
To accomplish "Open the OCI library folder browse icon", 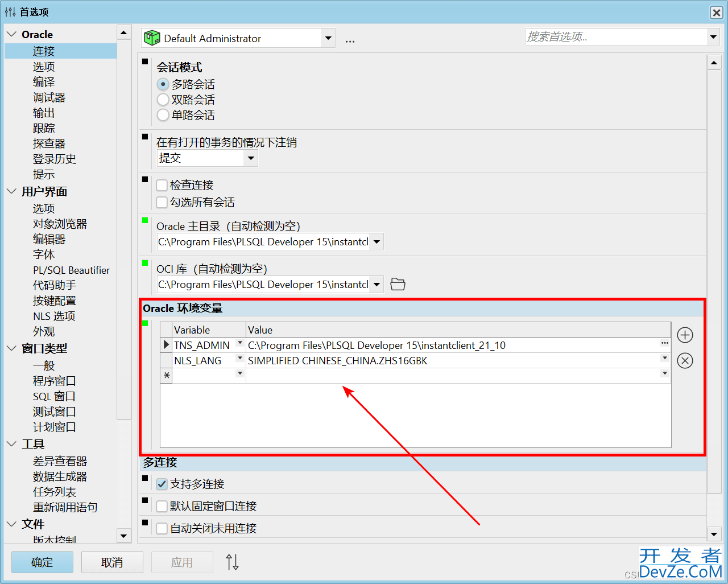I will click(398, 284).
